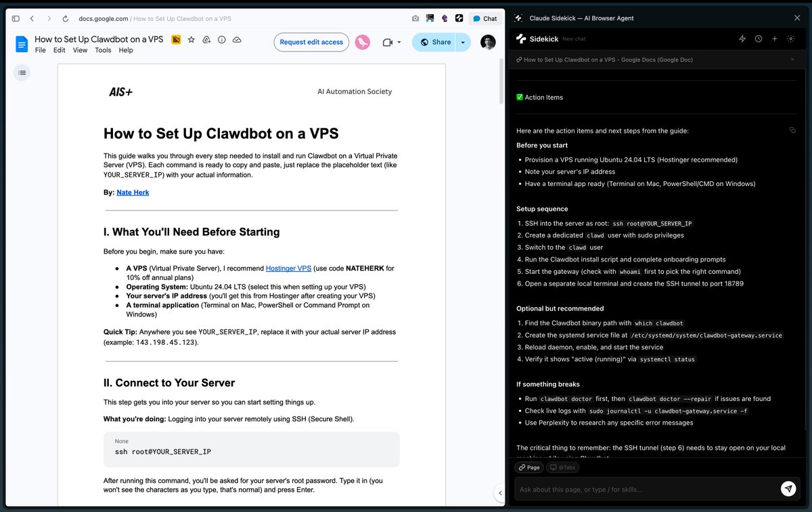Toggle Sidekick light/dark theme sun icon

click(791, 39)
